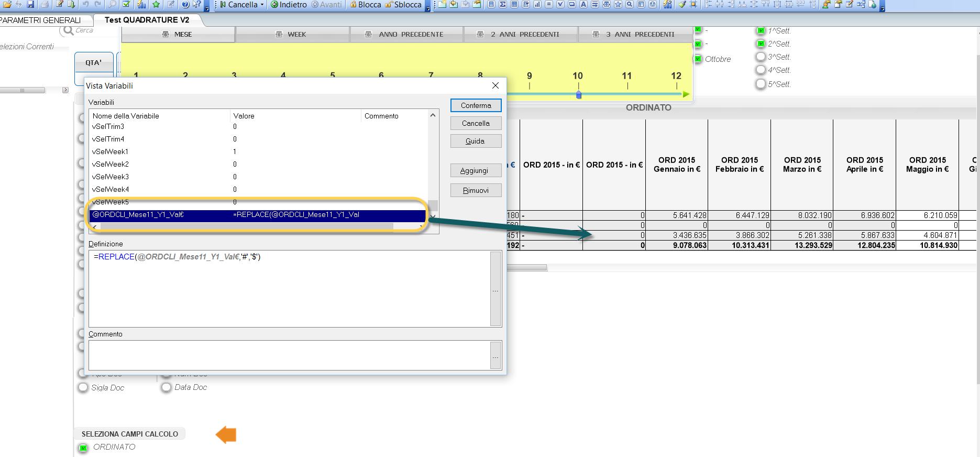The width and height of the screenshot is (980, 457).
Task: Open the 2 ANNI PRECEDENTI tab
Action: pyautogui.click(x=520, y=34)
